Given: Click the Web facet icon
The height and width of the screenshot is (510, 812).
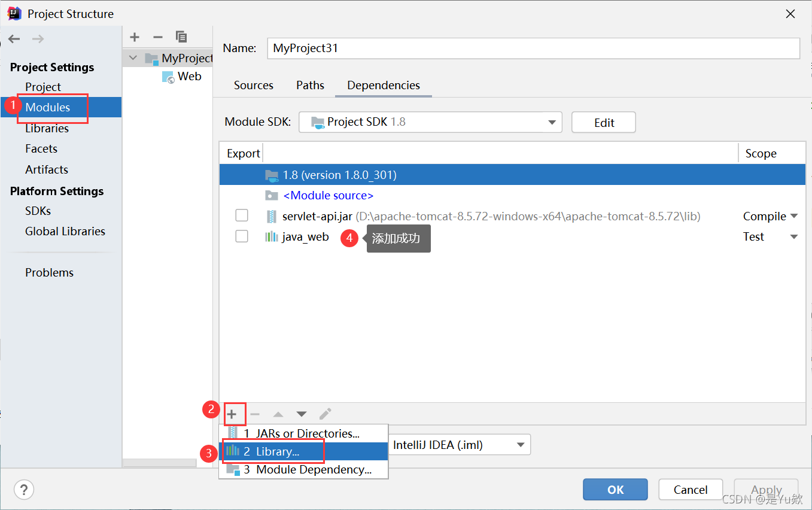Looking at the screenshot, I should (168, 77).
